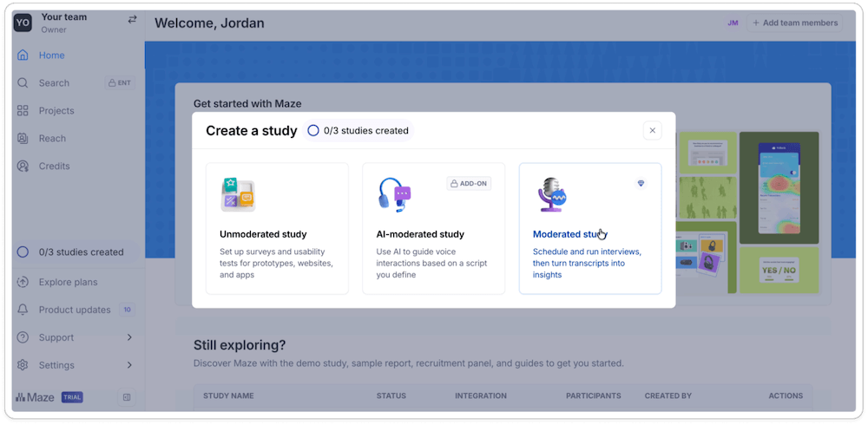The height and width of the screenshot is (425, 868).
Task: Click the Moderated study microphone icon
Action: point(552,195)
